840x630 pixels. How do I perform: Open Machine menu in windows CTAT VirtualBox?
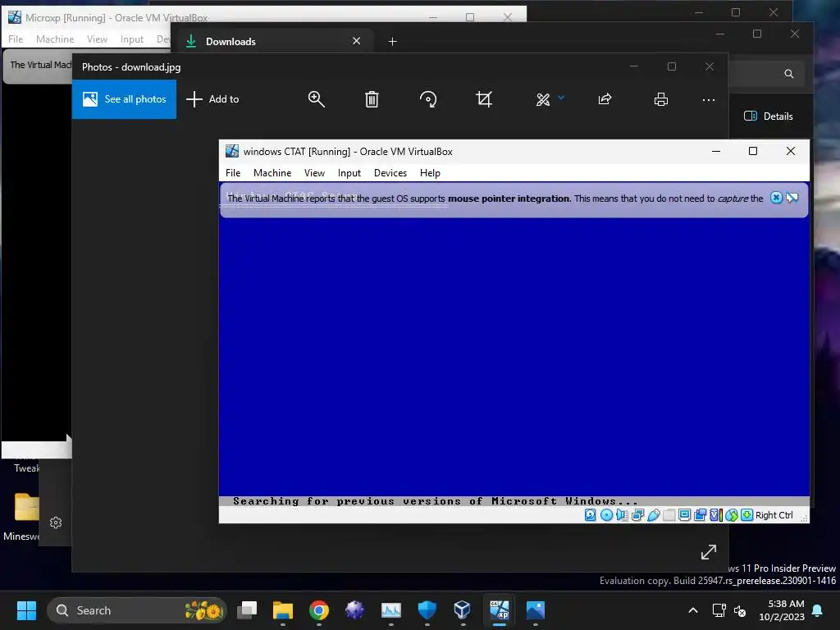pyautogui.click(x=272, y=173)
